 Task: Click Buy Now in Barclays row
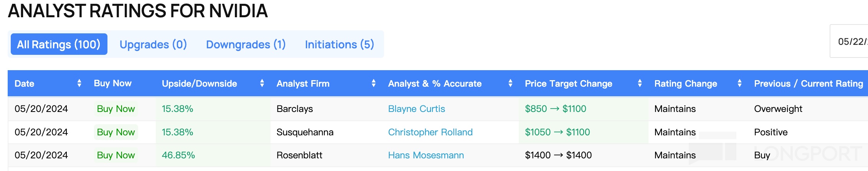(x=116, y=109)
